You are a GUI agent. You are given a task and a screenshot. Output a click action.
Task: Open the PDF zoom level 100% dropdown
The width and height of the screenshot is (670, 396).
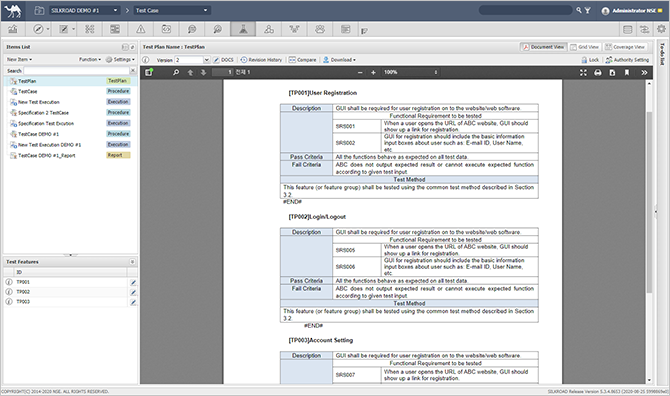(x=410, y=72)
